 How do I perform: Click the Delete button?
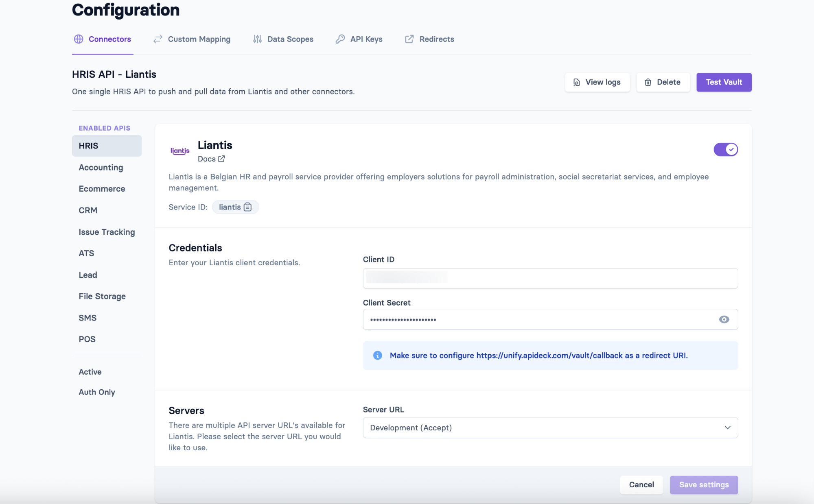pyautogui.click(x=663, y=82)
